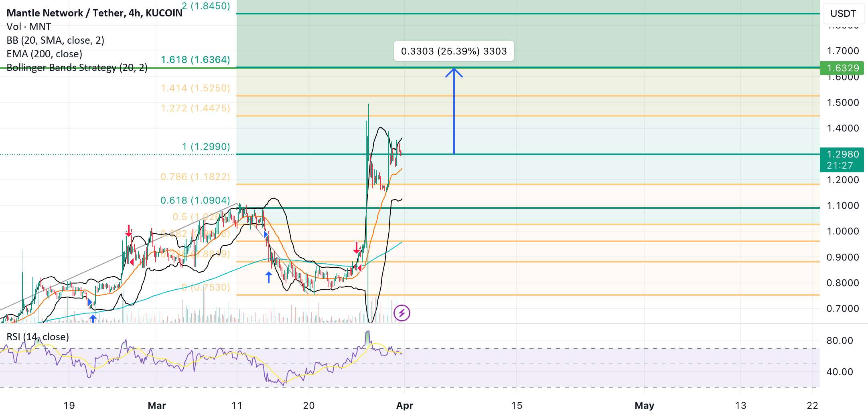Select the EMA (200, close) indicator legend
The width and height of the screenshot is (868, 416).
point(44,54)
